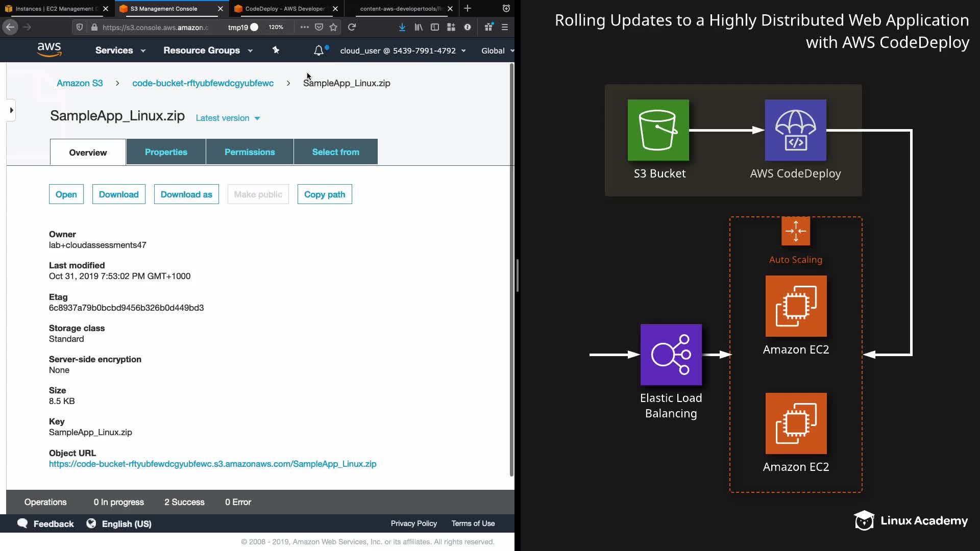Switch to the CodeDeploy browser tab
980x551 pixels.
pos(285,9)
